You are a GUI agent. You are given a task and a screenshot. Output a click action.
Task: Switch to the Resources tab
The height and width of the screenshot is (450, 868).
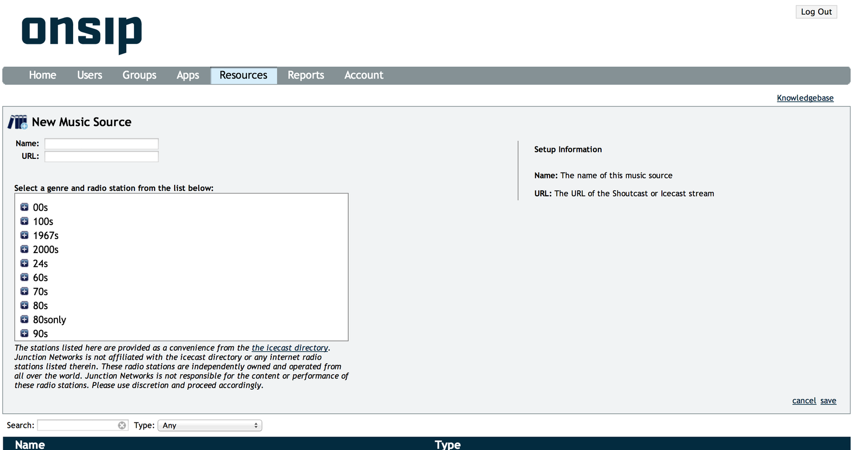[x=244, y=75]
